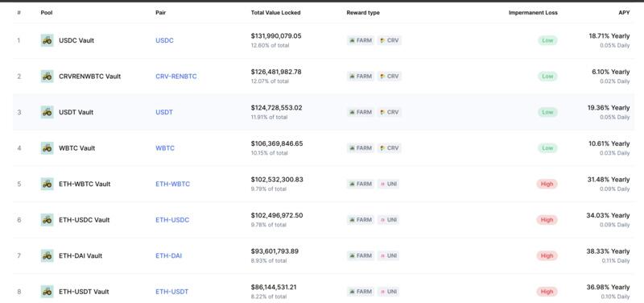Click the tractor icon for ETH-USDT Vault
Screen dimensions: 644x303
47,292
